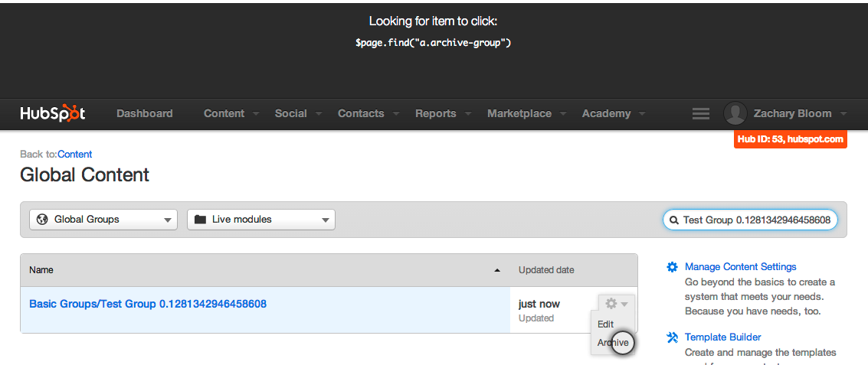Open the Academy nav menu
Image resolution: width=868 pixels, height=365 pixels.
614,113
